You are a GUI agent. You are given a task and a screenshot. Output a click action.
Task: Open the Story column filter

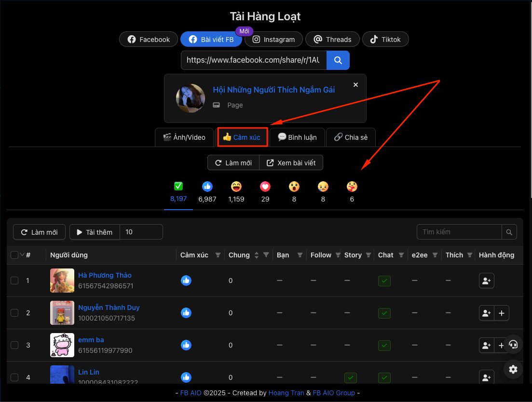(x=368, y=255)
